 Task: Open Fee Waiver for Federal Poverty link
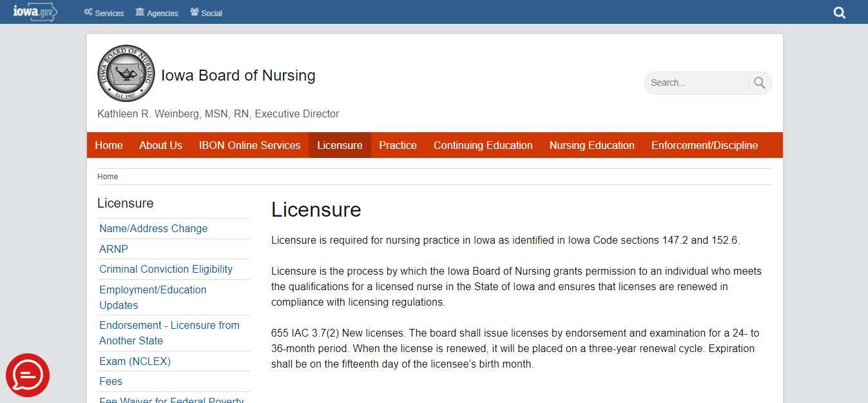(171, 400)
